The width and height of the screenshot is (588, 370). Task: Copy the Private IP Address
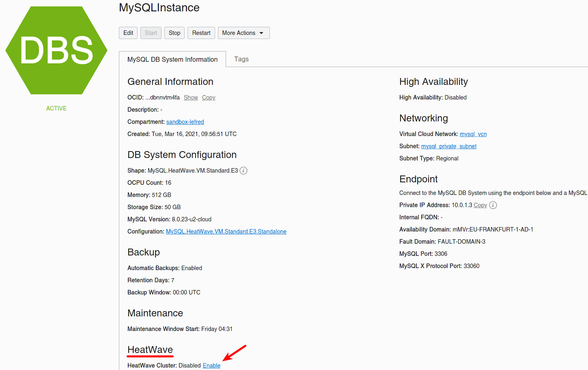coord(480,205)
